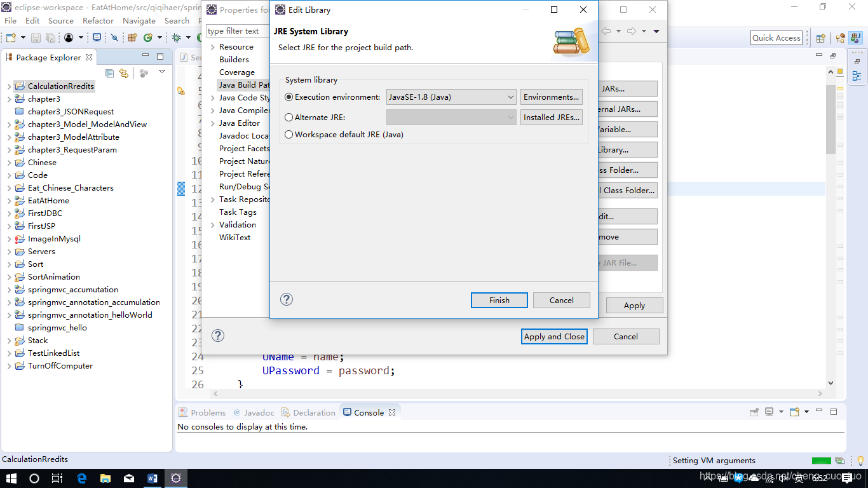Screen dimensions: 868x488
Task: Expand CalculationRredits project in Package Explorer
Action: coord(8,86)
